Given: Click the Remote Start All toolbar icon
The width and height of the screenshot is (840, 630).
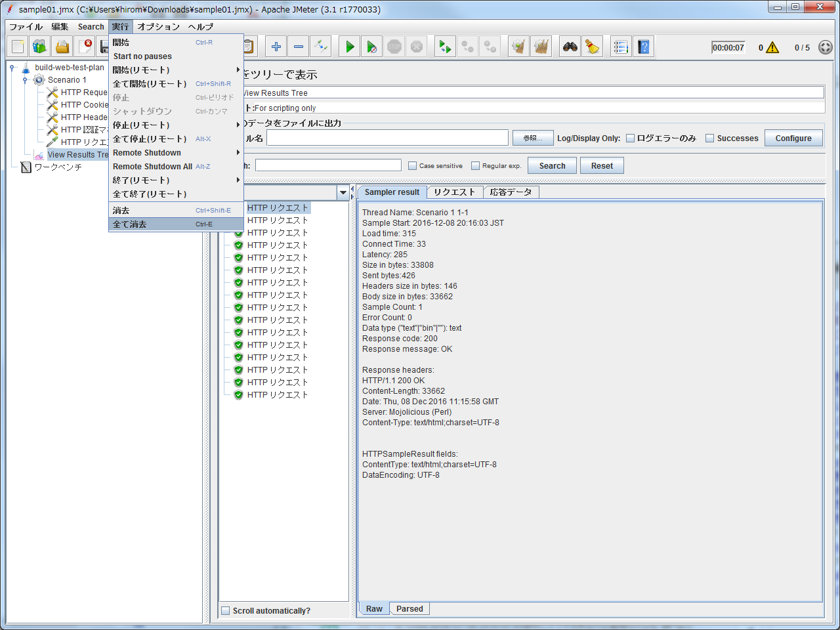Looking at the screenshot, I should point(446,47).
